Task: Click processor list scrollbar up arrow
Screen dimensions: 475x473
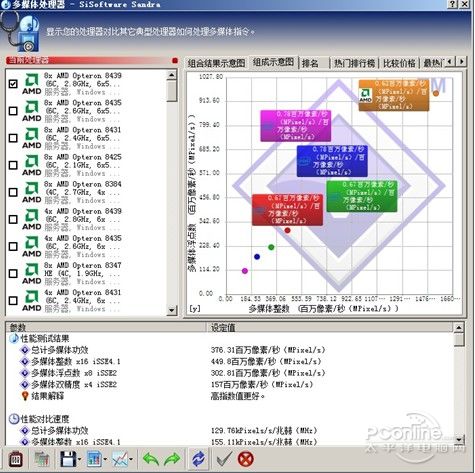Action: 172,75
